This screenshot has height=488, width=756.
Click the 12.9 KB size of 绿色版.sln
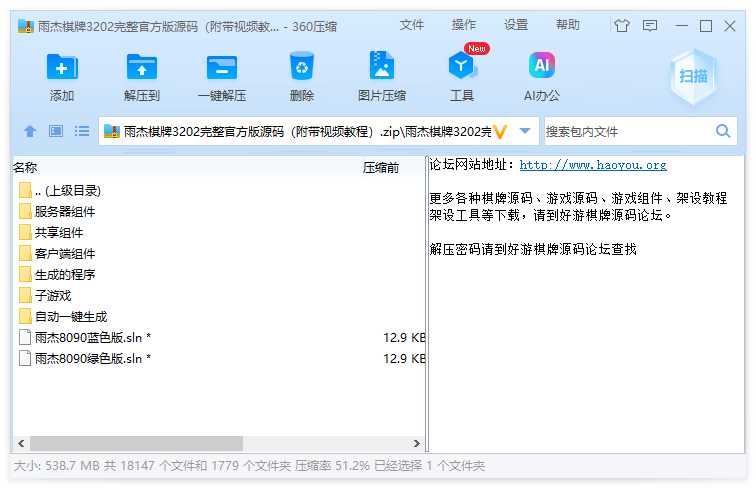point(404,358)
